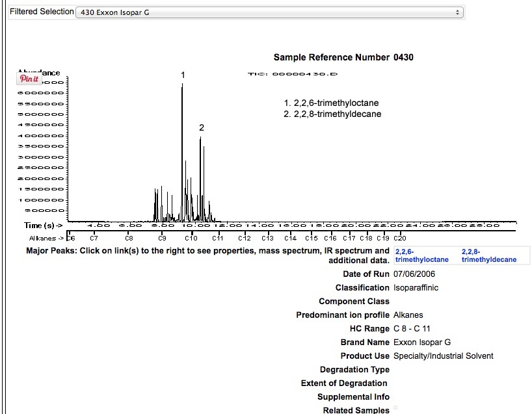The image size is (532, 414).
Task: Click the 'Degradation Type' label
Action: tap(354, 370)
